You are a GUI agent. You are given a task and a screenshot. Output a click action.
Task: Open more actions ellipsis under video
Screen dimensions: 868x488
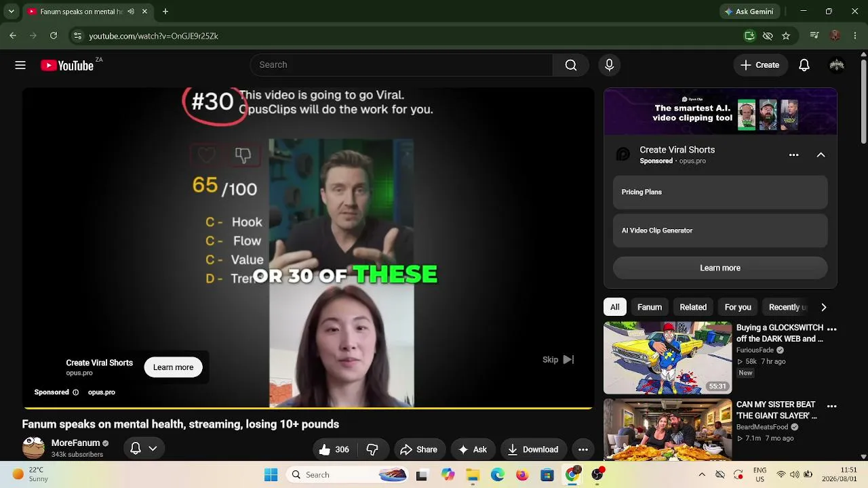click(x=583, y=449)
